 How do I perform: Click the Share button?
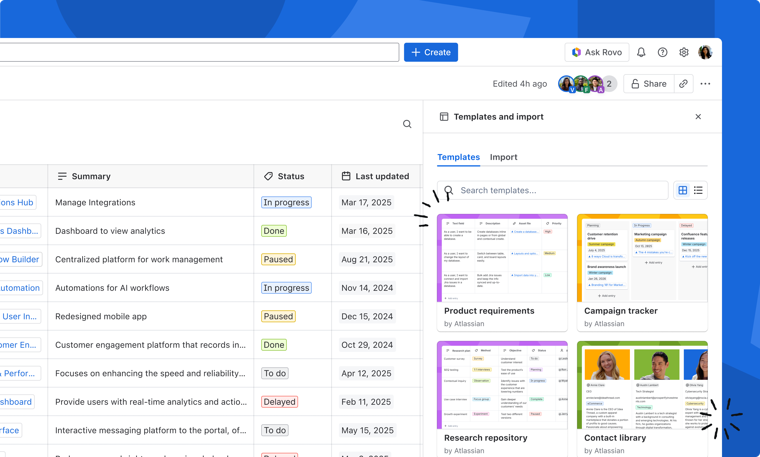pyautogui.click(x=648, y=84)
